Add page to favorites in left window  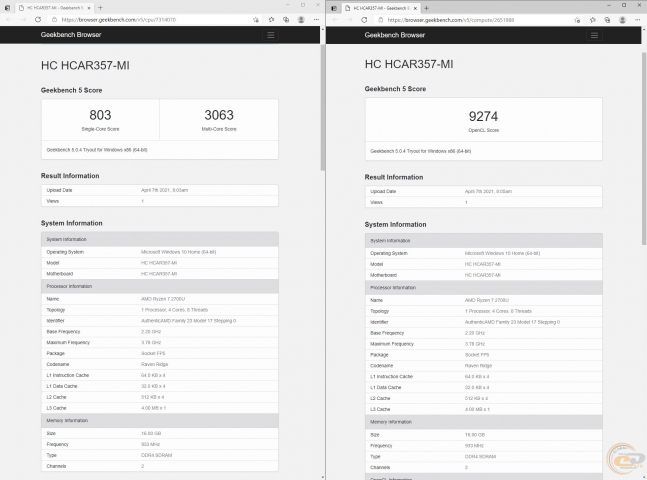pos(256,19)
